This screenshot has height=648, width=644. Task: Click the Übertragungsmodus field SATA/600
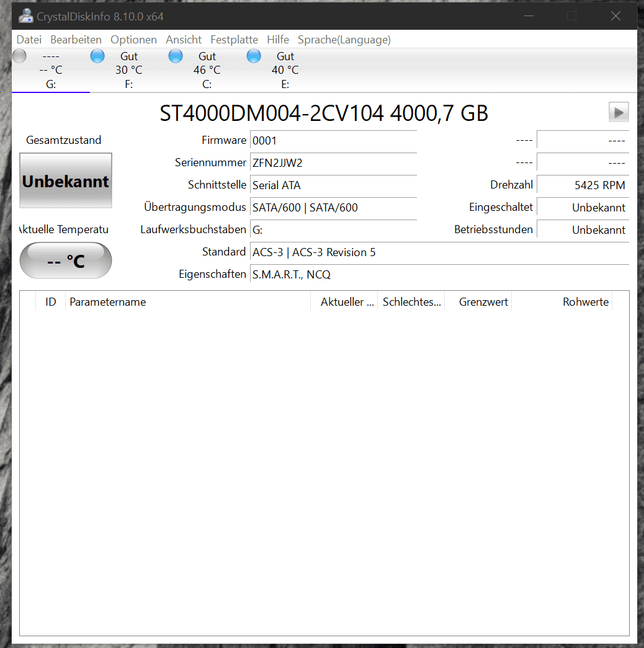click(333, 207)
